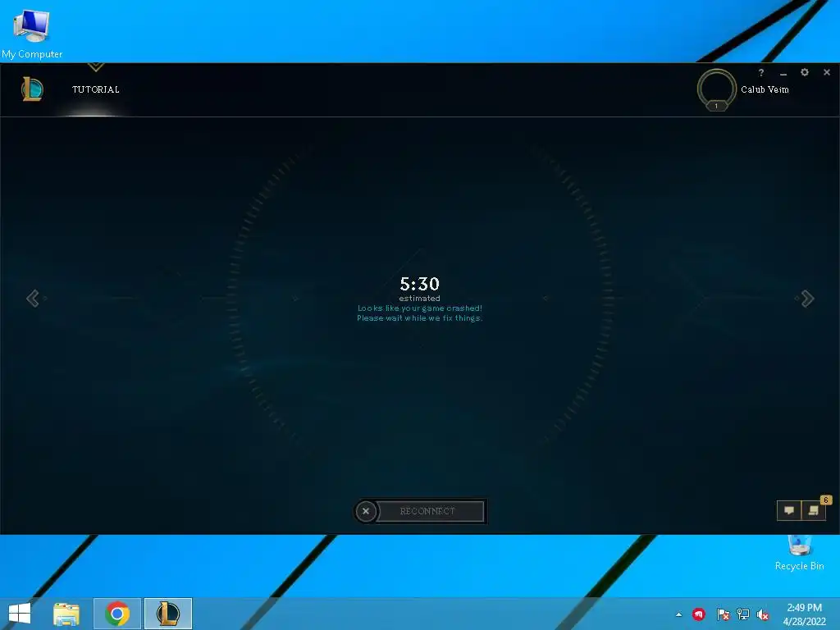Click the level 1 badge under profile icon
840x630 pixels.
click(716, 106)
